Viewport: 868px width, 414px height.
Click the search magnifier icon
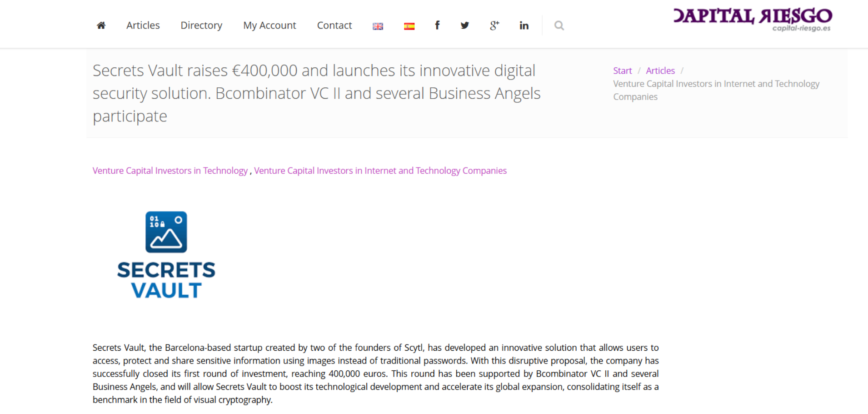(559, 25)
